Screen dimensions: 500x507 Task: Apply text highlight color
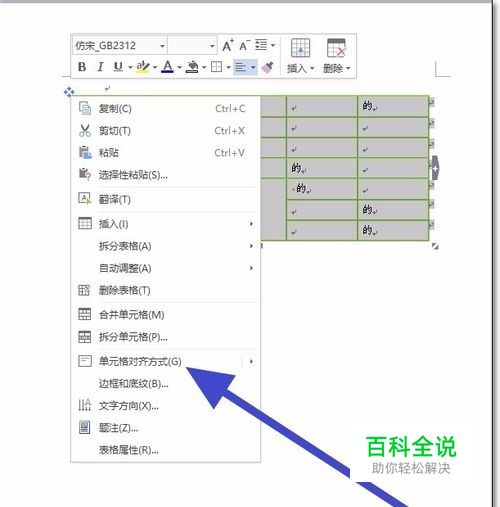[x=143, y=67]
